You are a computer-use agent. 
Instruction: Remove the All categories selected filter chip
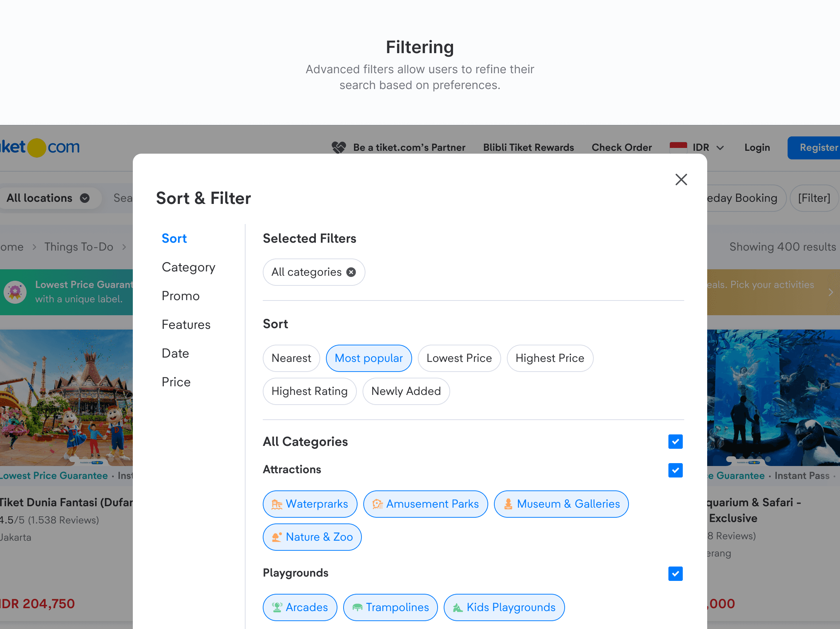[351, 272]
